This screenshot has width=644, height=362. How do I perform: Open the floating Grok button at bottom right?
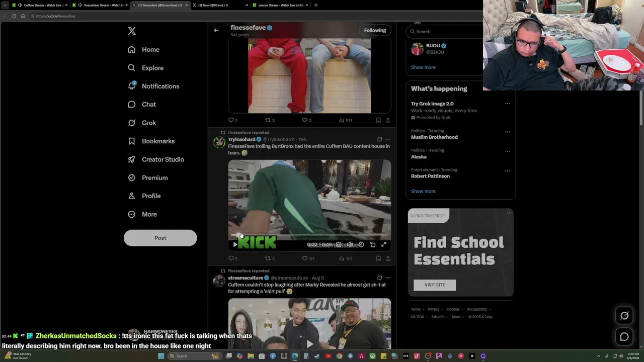coord(624,316)
